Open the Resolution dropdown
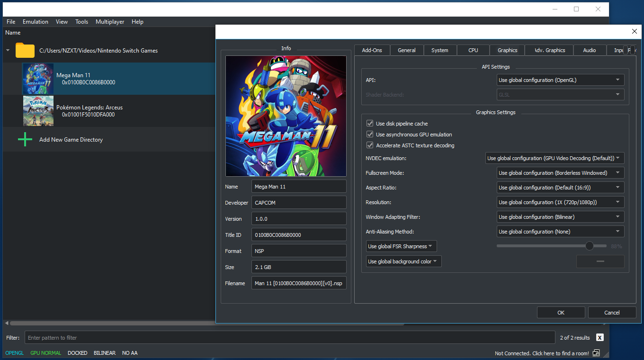 tap(560, 202)
